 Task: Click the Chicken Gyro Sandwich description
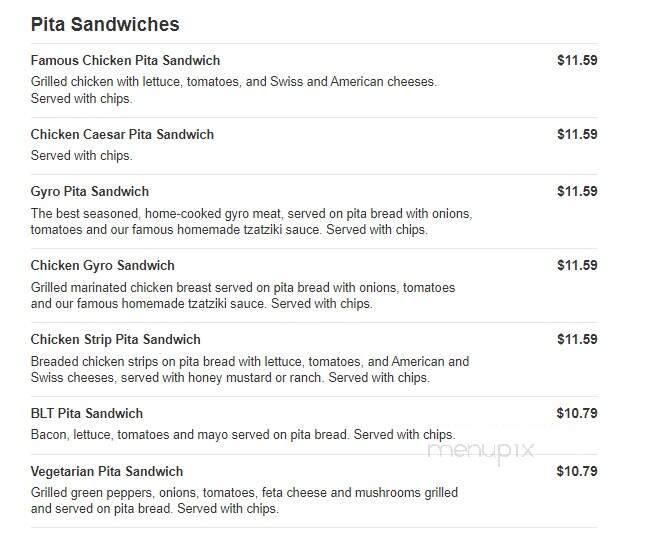point(243,296)
